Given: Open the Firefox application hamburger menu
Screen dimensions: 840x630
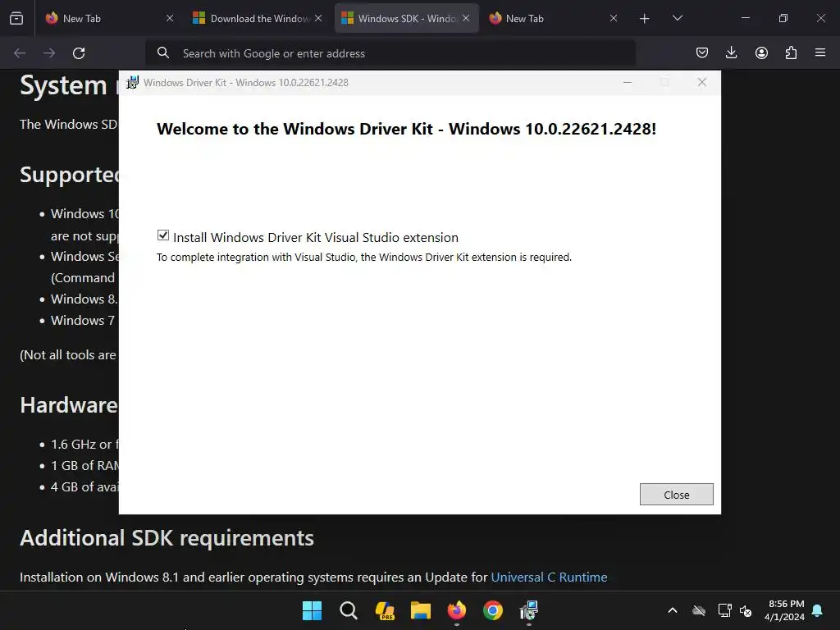Looking at the screenshot, I should point(820,52).
